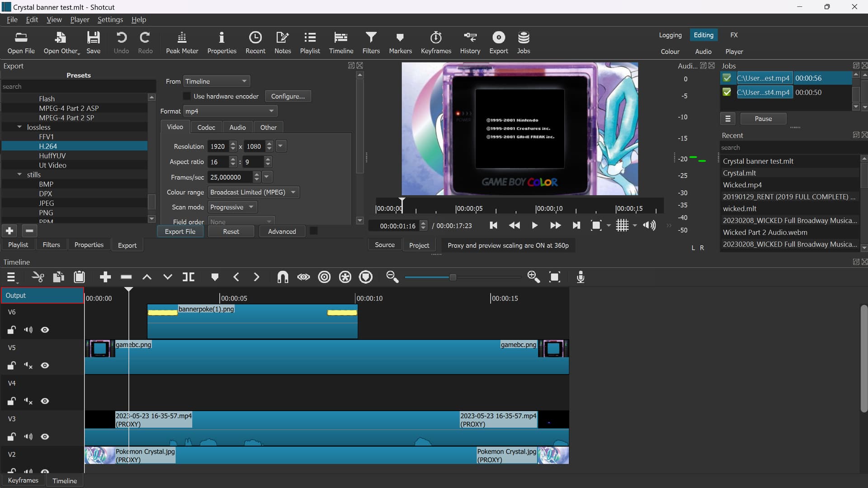Adjust the timeline zoom slider handle

click(x=453, y=277)
